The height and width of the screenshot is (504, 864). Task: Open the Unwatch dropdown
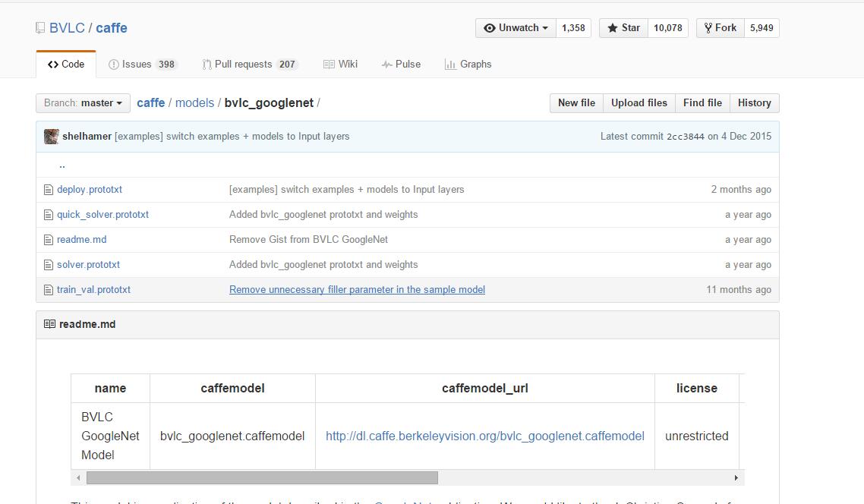click(516, 28)
